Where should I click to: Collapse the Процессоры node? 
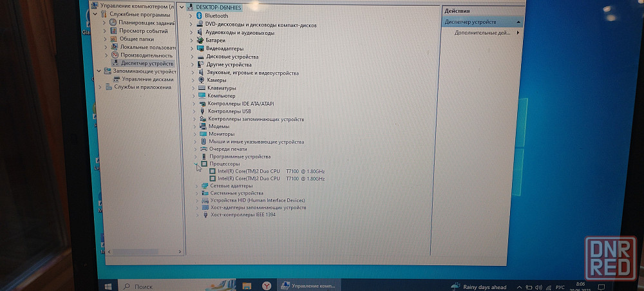click(x=196, y=164)
